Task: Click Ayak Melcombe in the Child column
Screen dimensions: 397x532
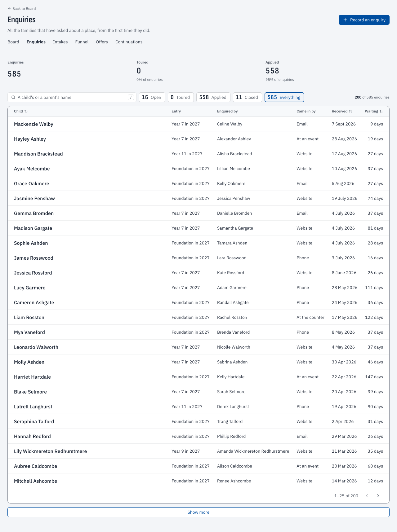Action: pyautogui.click(x=32, y=169)
